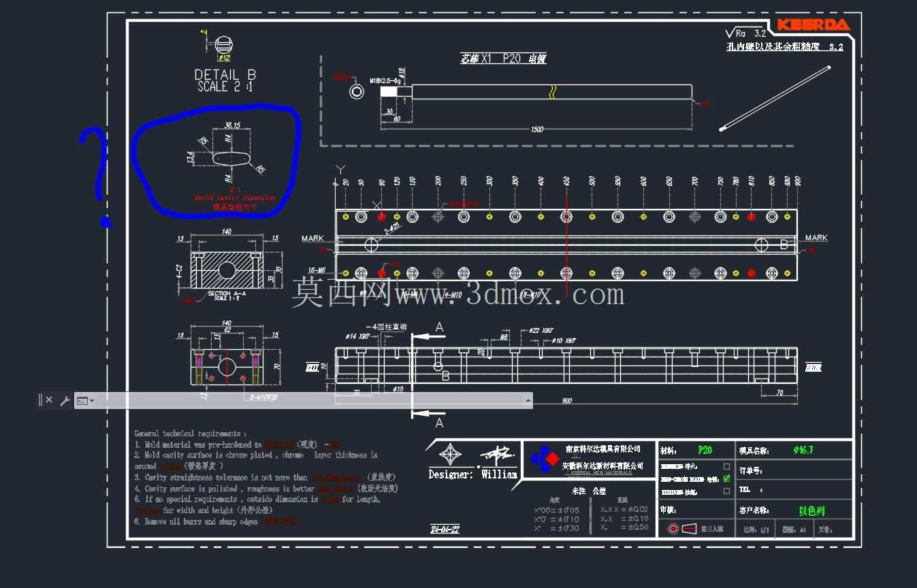Expand command history with up arrow

(x=528, y=401)
